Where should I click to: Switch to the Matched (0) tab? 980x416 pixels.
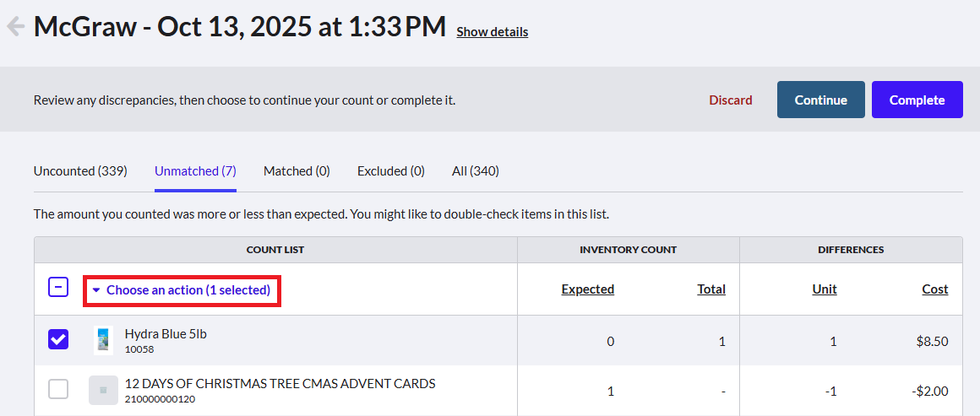[297, 171]
